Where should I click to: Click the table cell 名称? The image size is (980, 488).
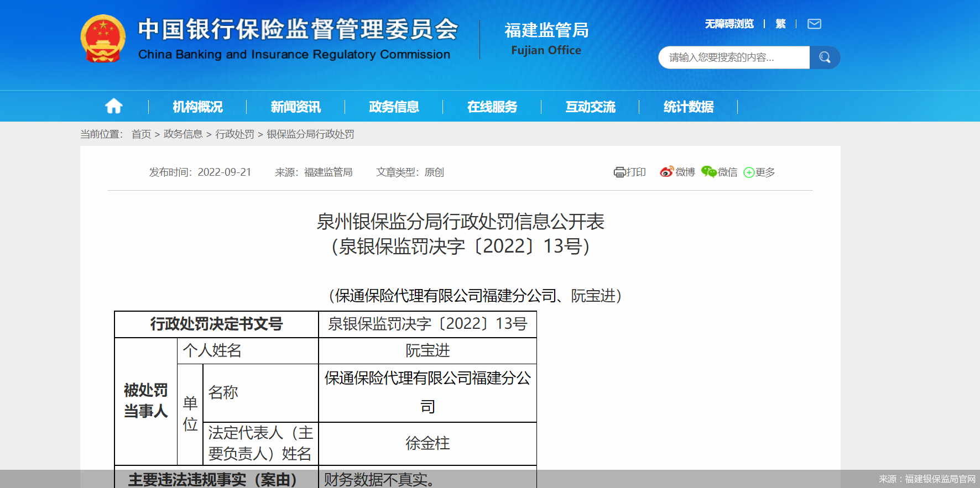tap(261, 392)
